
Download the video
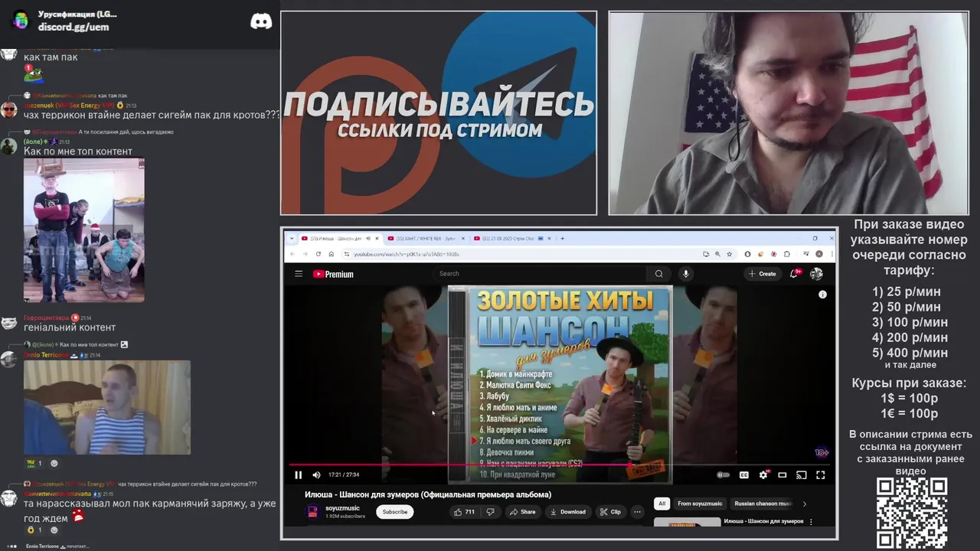(x=568, y=512)
